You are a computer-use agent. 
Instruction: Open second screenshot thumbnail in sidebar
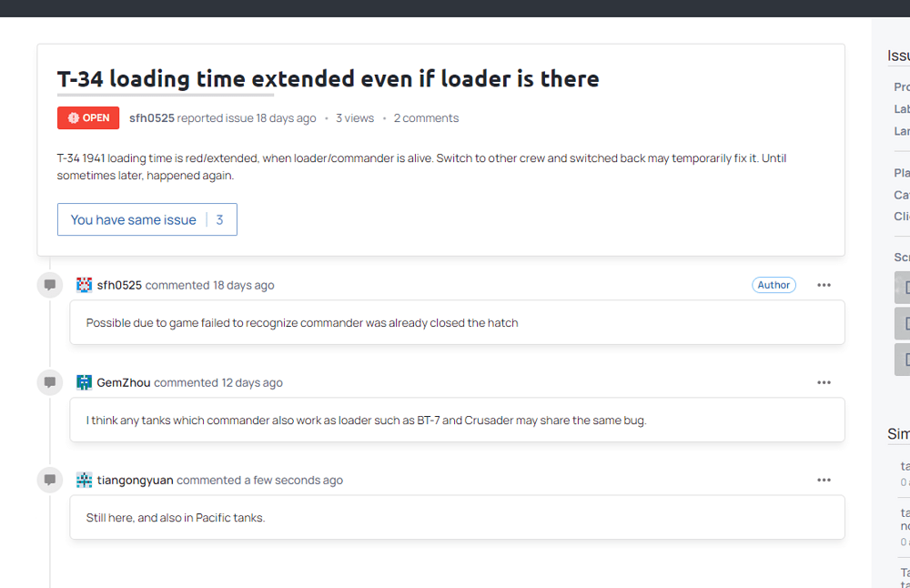pos(903,323)
